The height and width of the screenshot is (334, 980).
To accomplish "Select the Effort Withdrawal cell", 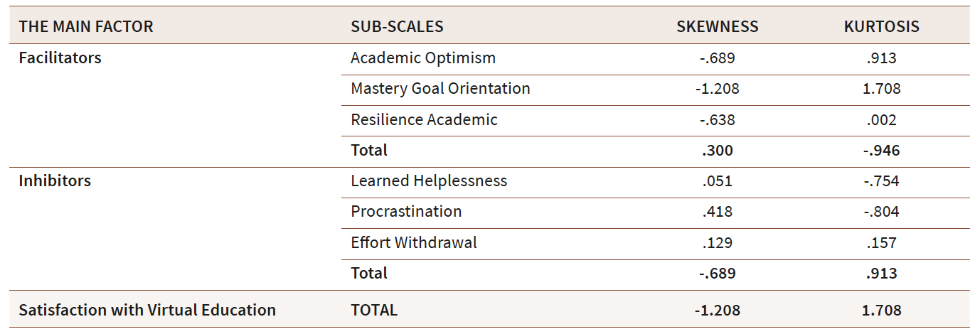I will (x=414, y=242).
